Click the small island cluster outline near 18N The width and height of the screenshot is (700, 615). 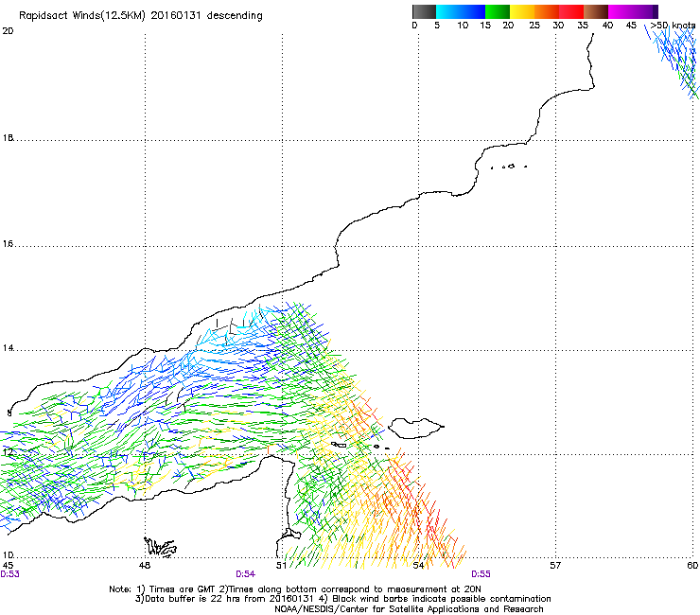click(509, 167)
